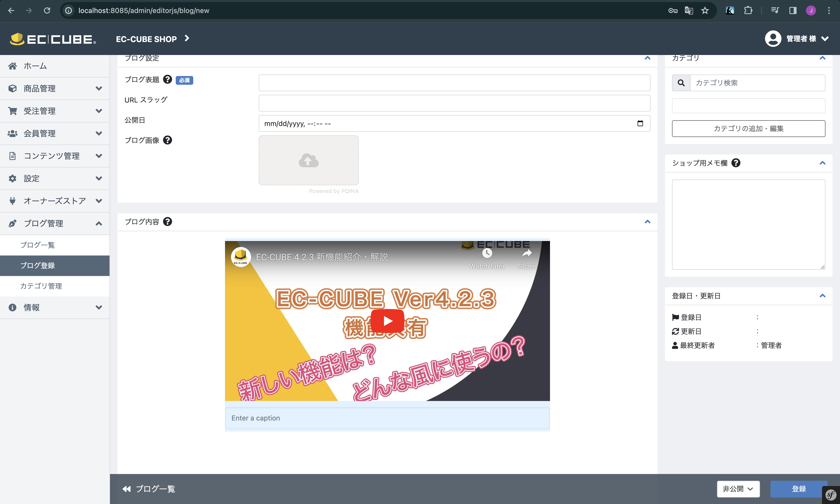Play the embedded YouTube video
This screenshot has height=504, width=840.
pyautogui.click(x=387, y=320)
